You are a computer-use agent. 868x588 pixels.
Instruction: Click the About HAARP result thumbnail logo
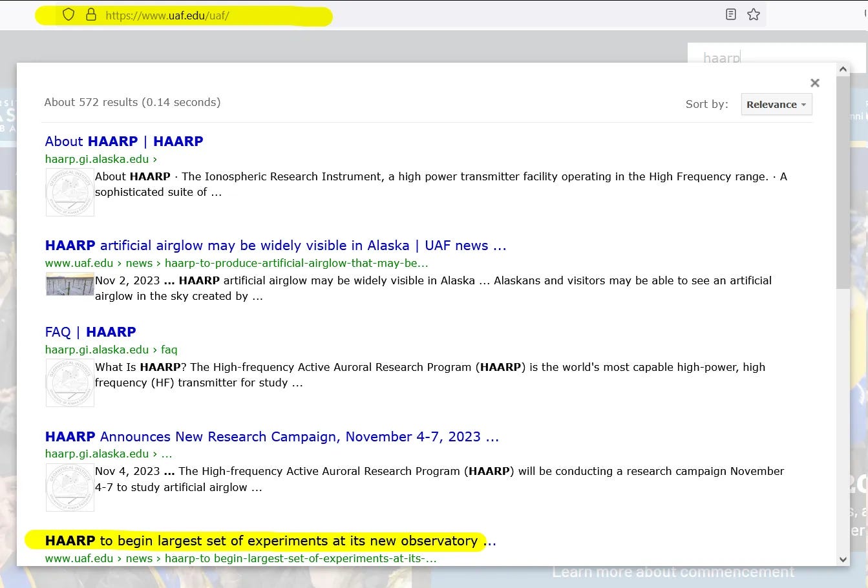pyautogui.click(x=70, y=192)
